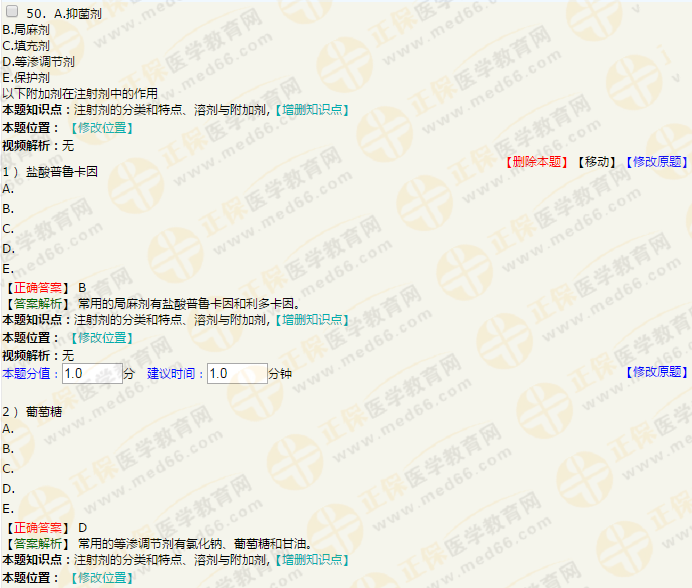Click the red 删除本题 link
Image resolution: width=692 pixels, height=588 pixels.
coord(537,161)
